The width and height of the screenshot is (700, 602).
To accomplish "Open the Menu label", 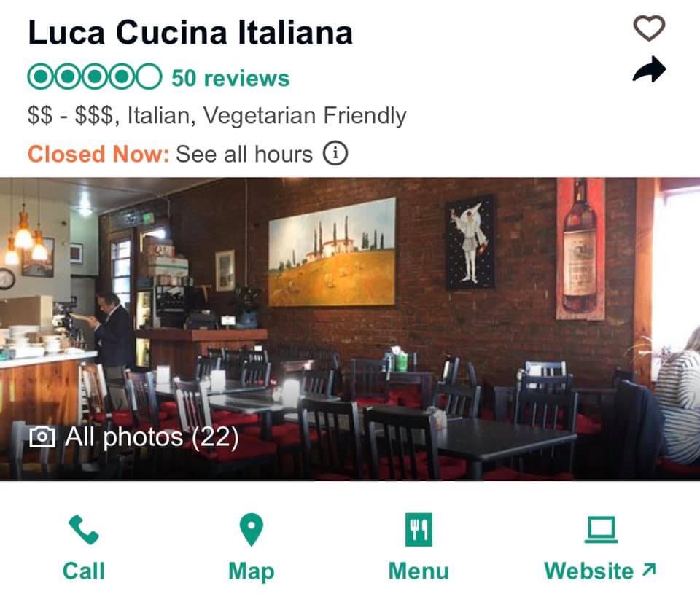I will (419, 571).
